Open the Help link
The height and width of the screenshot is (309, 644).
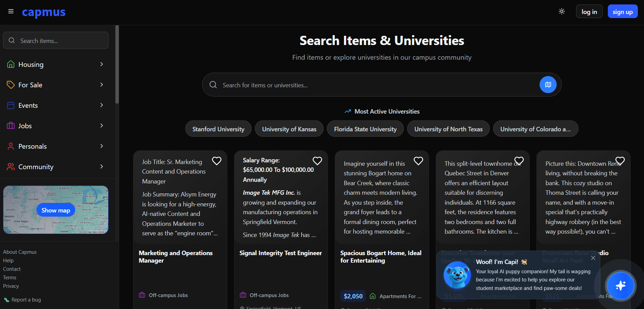(x=8, y=260)
